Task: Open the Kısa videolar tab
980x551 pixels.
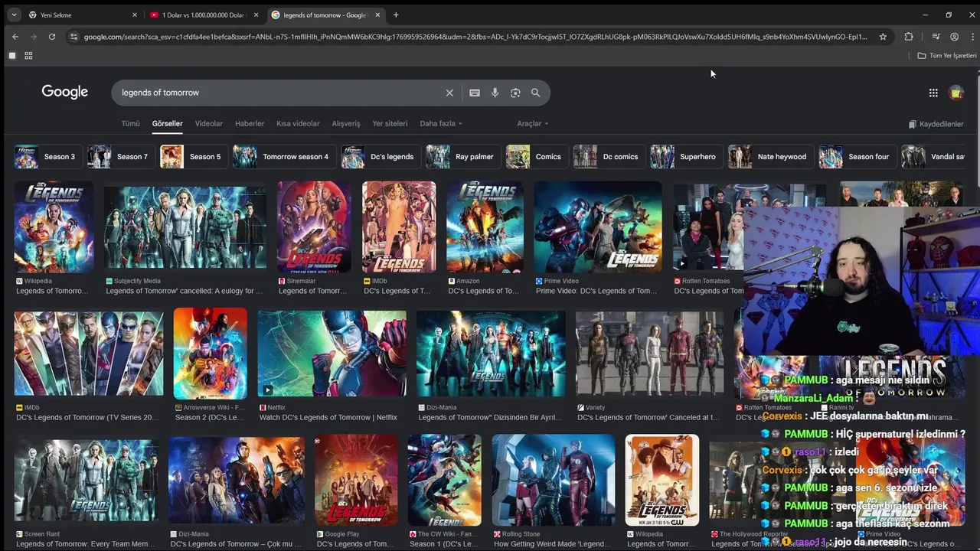Action: point(298,123)
